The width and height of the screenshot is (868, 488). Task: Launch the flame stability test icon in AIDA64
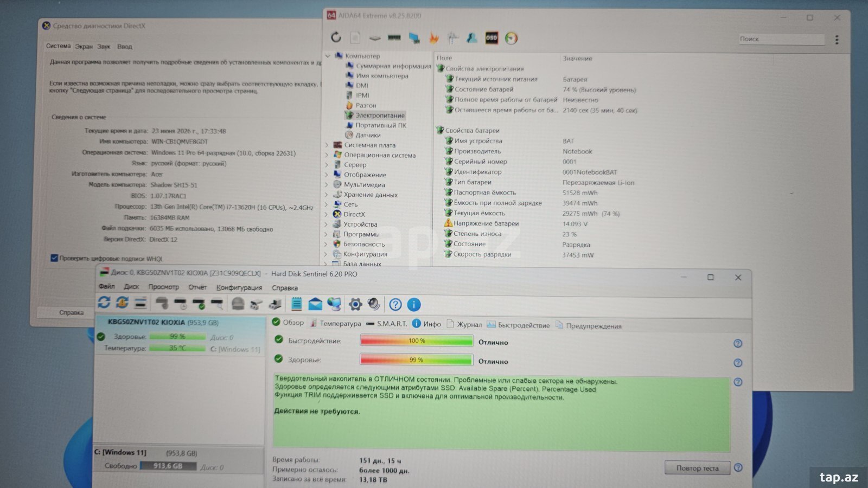click(433, 38)
